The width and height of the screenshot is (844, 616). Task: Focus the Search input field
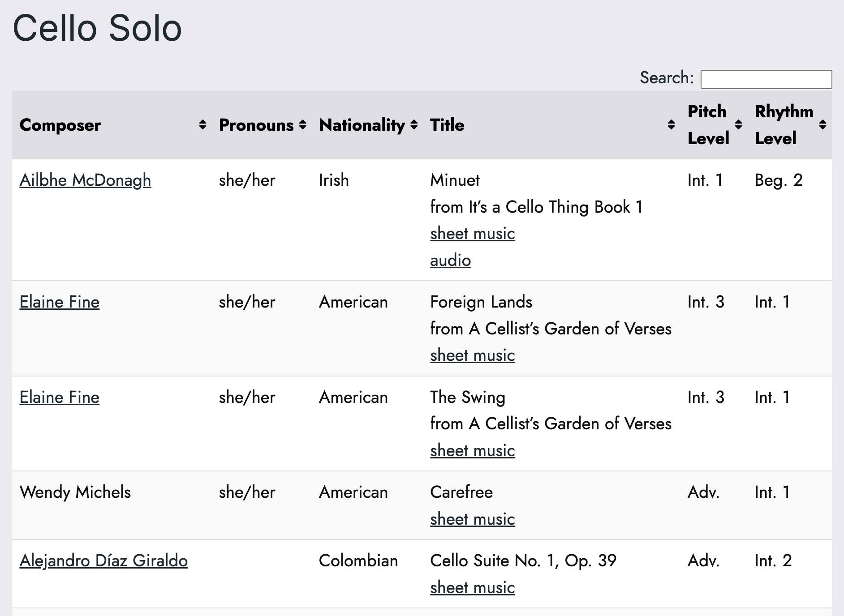(x=766, y=79)
